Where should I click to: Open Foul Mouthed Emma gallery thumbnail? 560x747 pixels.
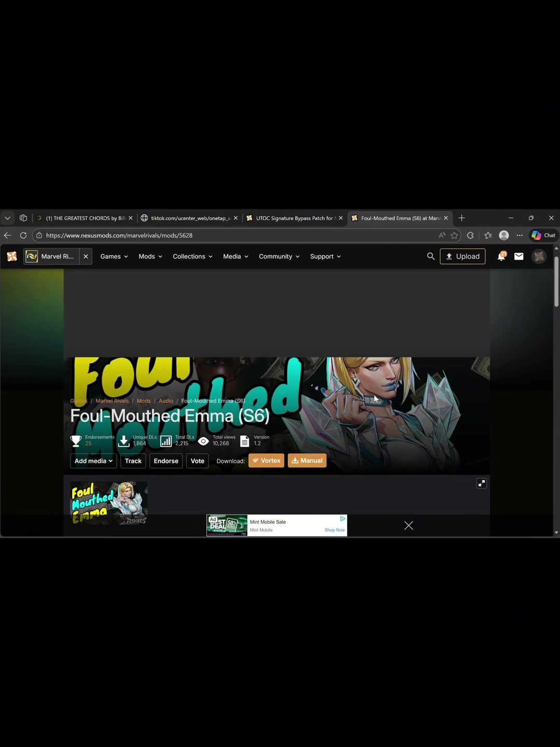click(x=109, y=503)
